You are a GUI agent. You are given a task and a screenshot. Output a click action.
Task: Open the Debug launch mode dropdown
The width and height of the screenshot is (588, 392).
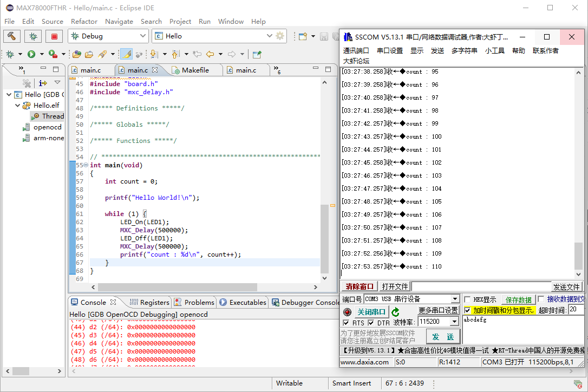142,36
